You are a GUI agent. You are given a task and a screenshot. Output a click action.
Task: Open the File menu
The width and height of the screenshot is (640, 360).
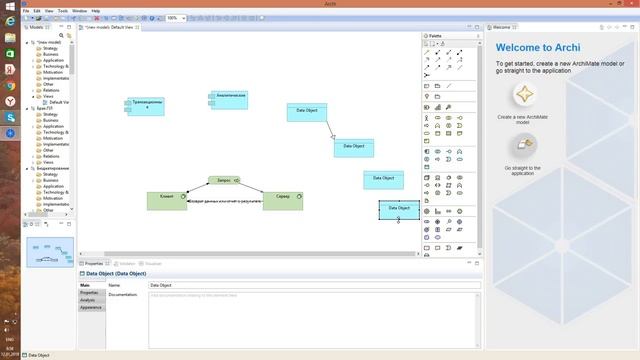point(26,11)
